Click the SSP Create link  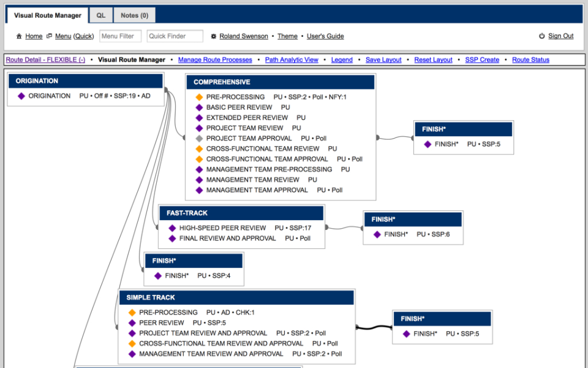(x=482, y=59)
